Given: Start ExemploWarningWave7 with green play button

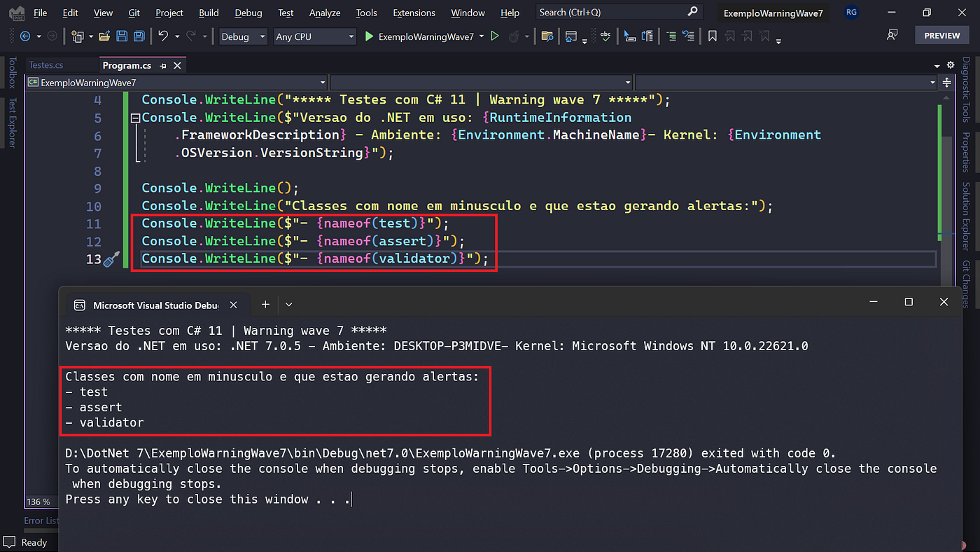Looking at the screenshot, I should pos(370,36).
